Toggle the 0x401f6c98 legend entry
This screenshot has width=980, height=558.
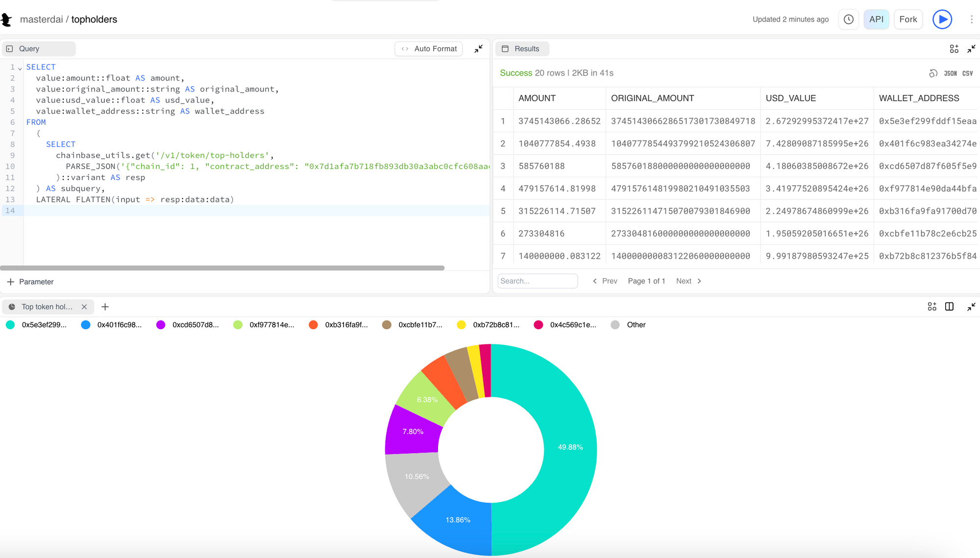click(x=112, y=325)
